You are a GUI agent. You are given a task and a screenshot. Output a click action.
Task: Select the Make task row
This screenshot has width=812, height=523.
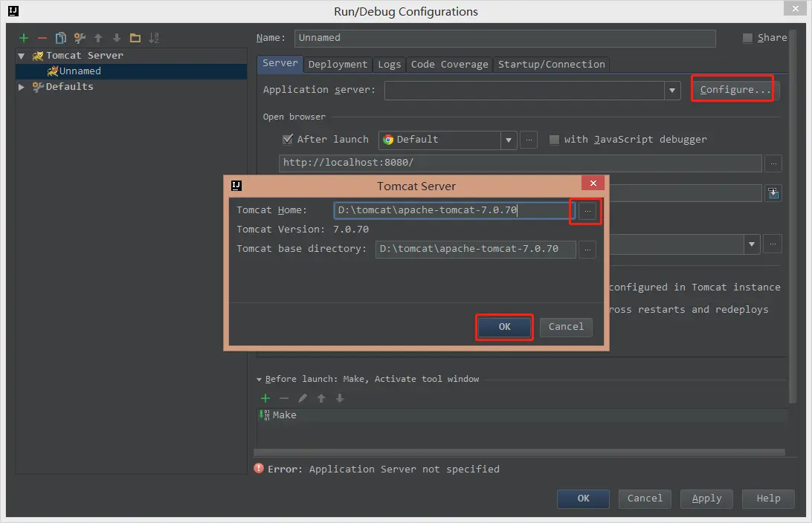[x=523, y=415]
